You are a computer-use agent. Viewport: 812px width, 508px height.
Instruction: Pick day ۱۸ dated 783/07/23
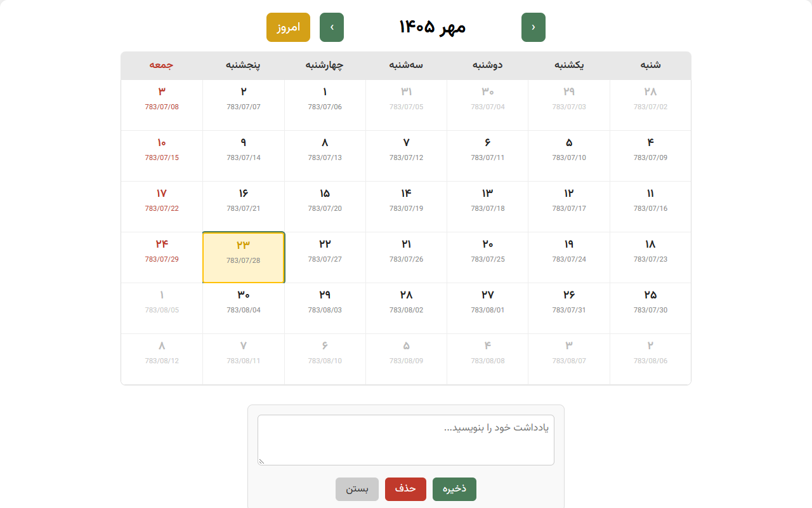(650, 258)
